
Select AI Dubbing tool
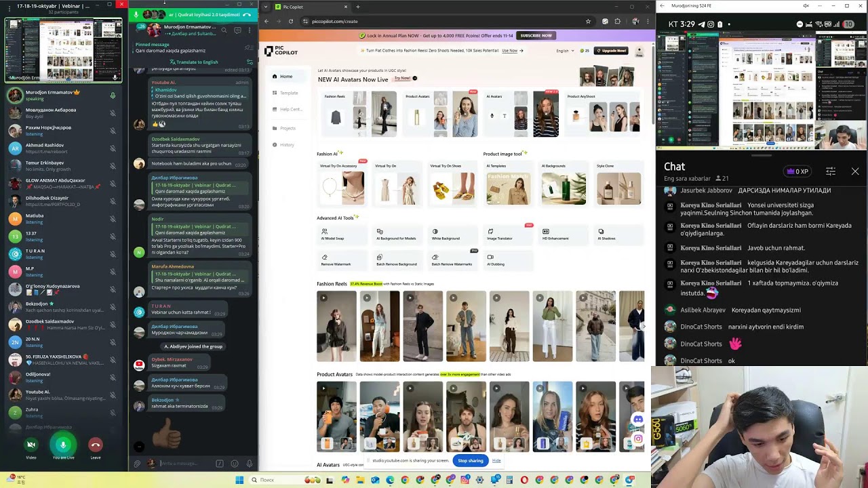(x=509, y=260)
